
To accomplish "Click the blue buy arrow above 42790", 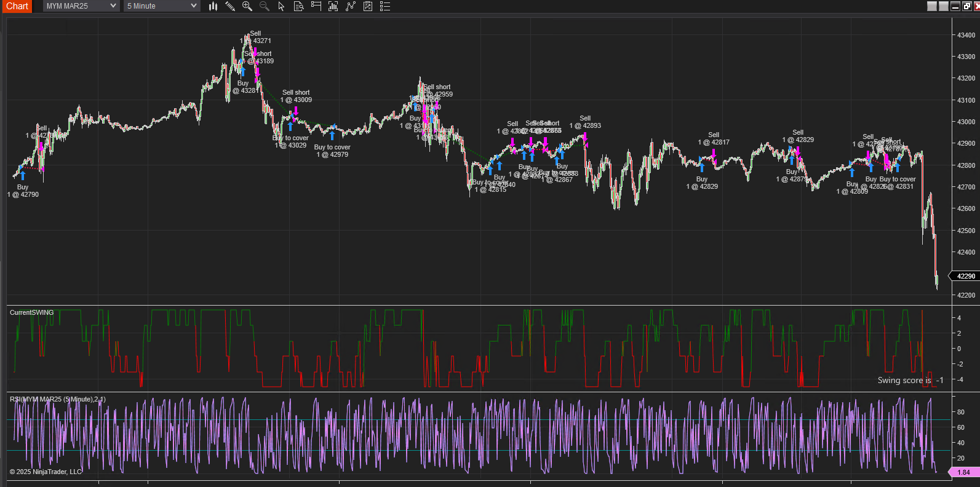I will coord(23,175).
